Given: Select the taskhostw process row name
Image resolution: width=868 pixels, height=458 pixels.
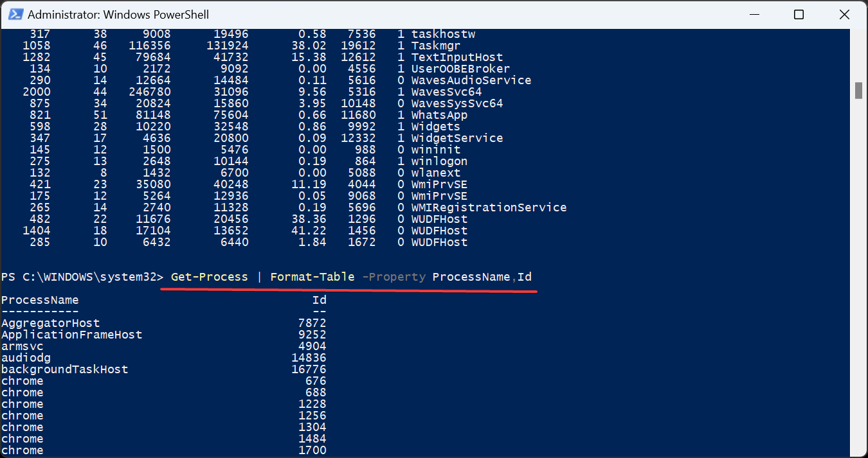Looking at the screenshot, I should [444, 34].
